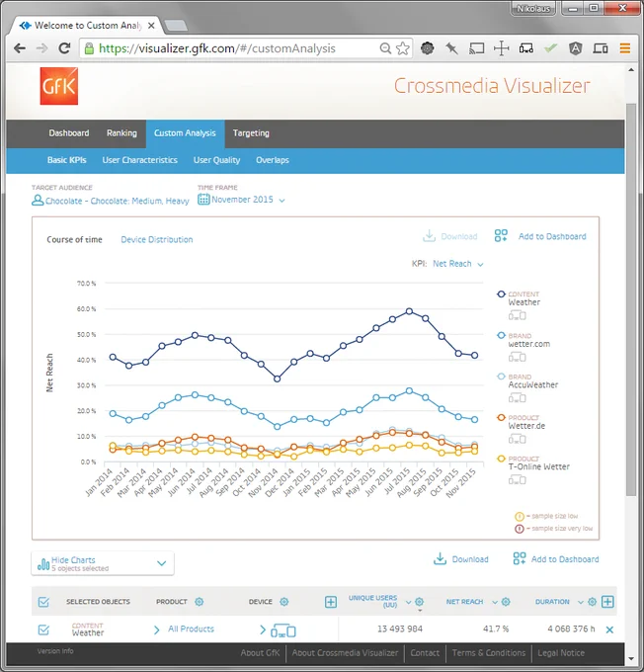Screen dimensions: 644x672
Task: Expand the device breakdown chevron in Weather row
Action: pyautogui.click(x=263, y=630)
